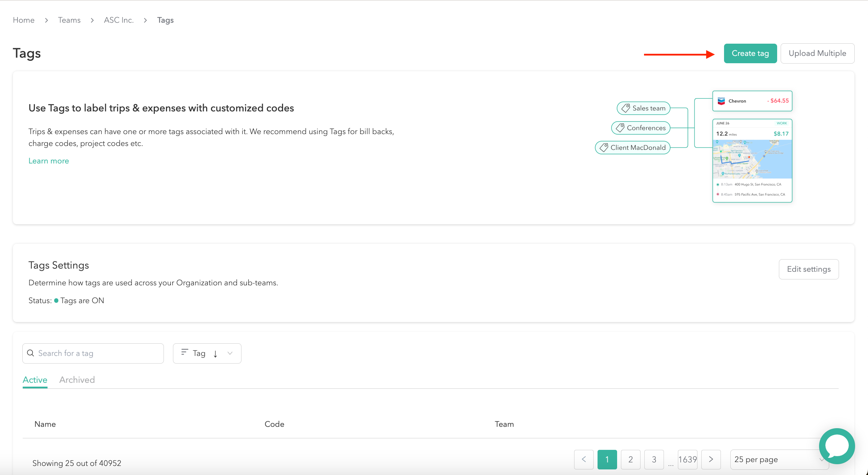Click the Upload Multiple button

coord(817,53)
